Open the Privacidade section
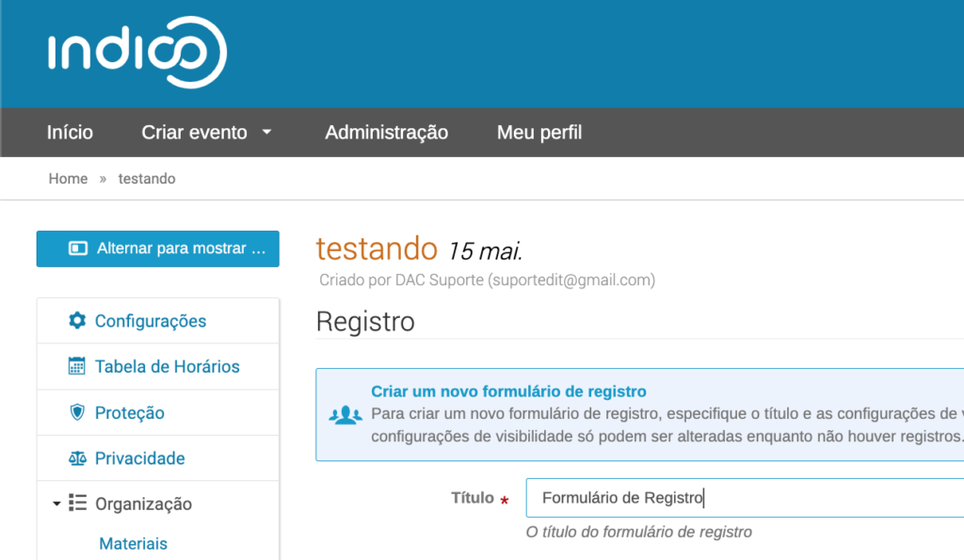Screen dimensions: 964x560 coord(140,458)
